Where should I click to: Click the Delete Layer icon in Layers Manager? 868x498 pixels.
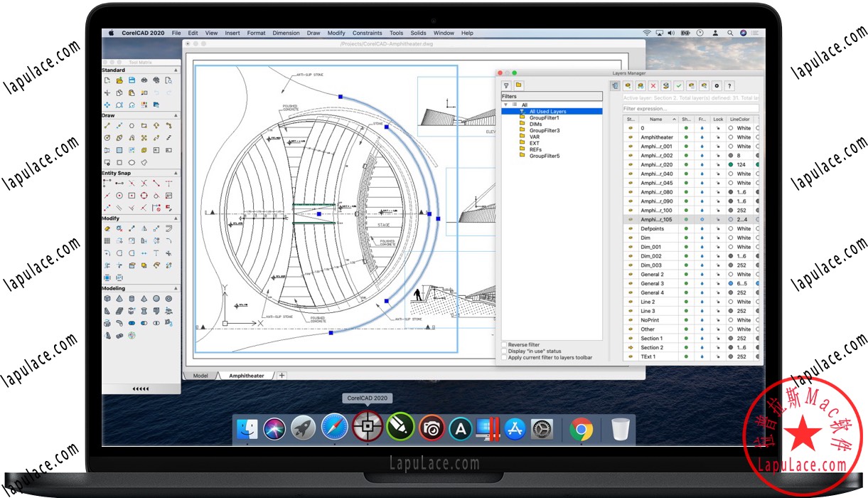(x=653, y=85)
